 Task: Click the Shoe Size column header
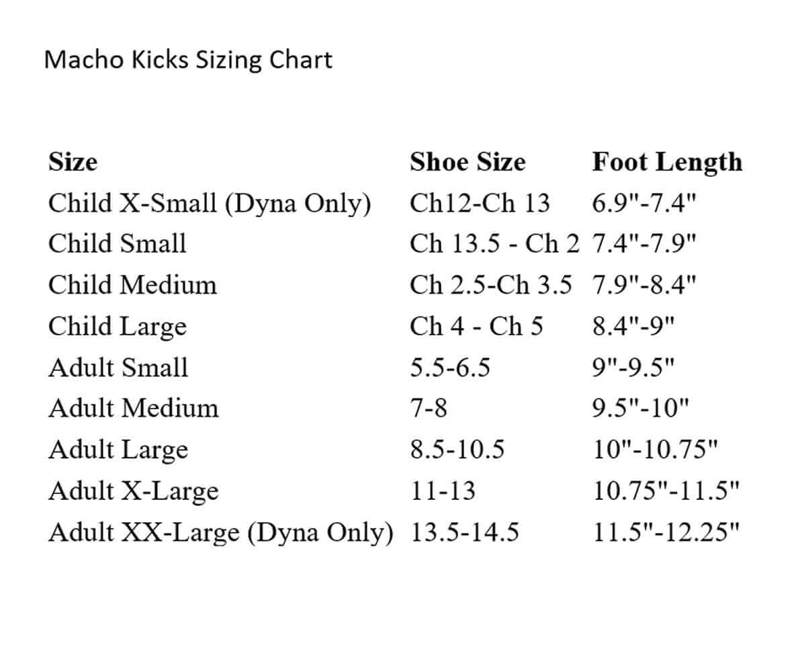468,162
